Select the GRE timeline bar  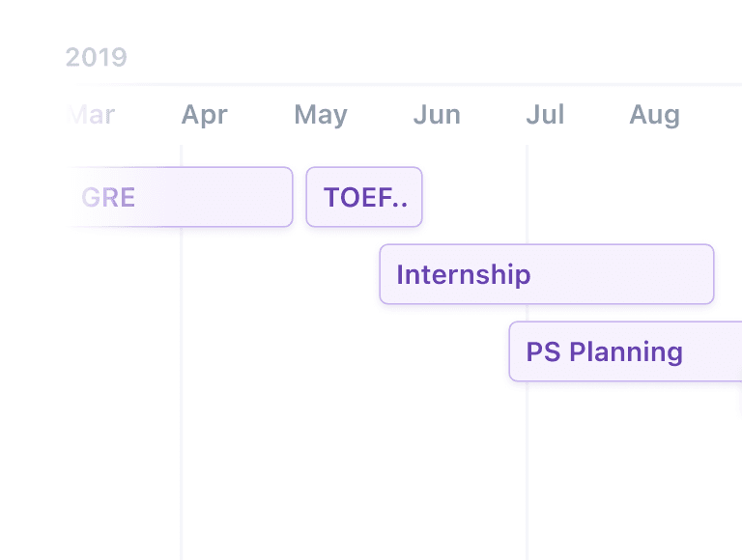tap(180, 197)
